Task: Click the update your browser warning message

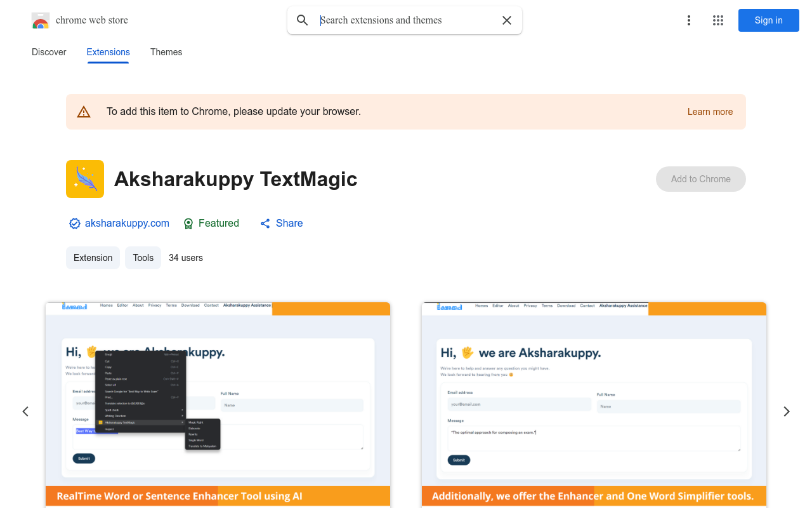Action: [x=233, y=112]
